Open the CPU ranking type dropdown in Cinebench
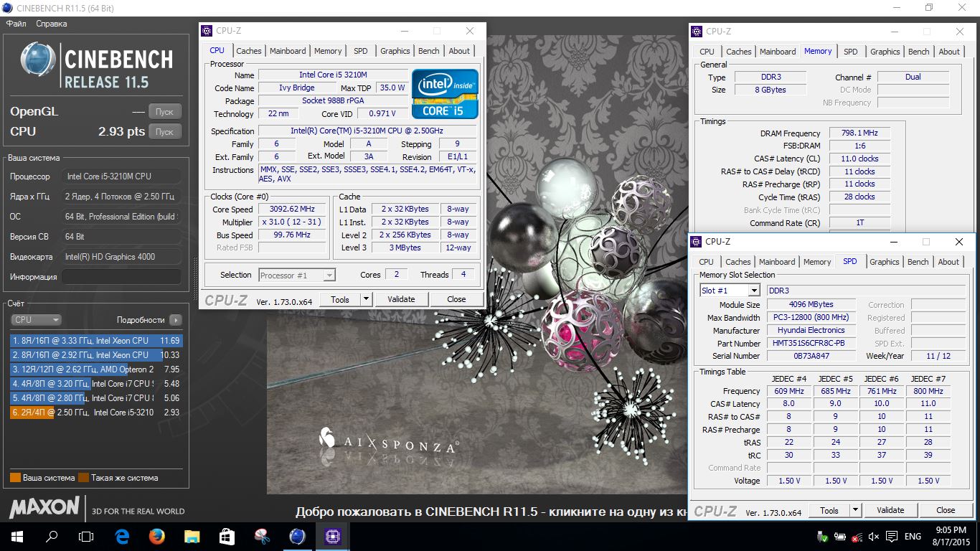The width and height of the screenshot is (980, 551). (36, 320)
